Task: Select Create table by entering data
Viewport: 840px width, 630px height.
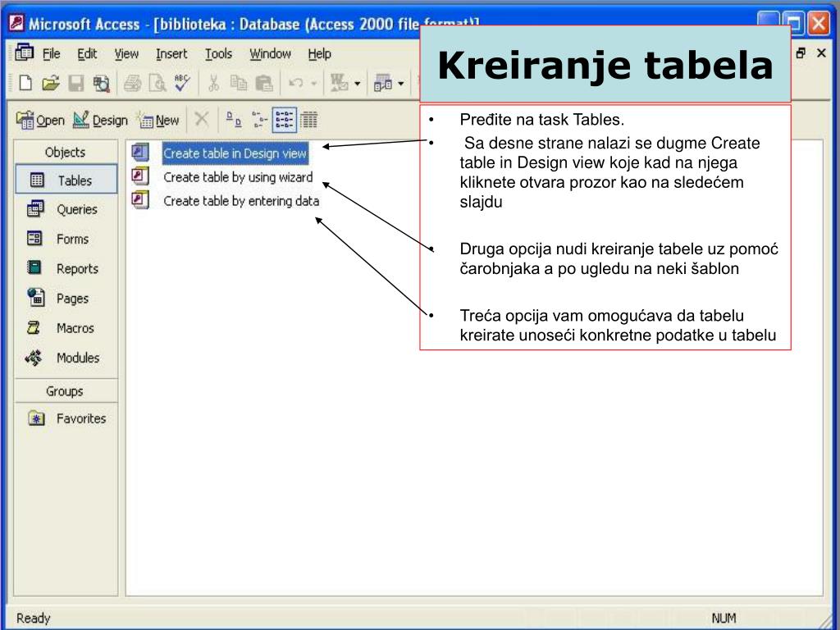Action: (241, 201)
